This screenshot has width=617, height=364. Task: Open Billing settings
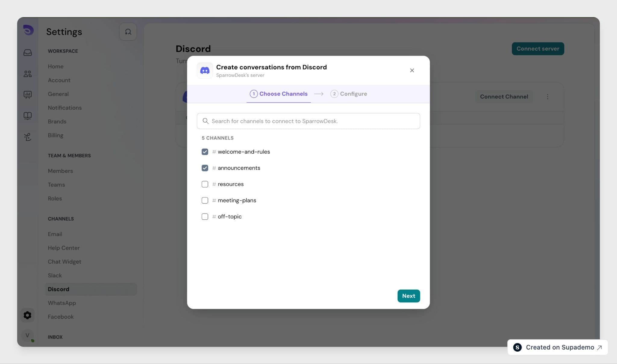pyautogui.click(x=55, y=135)
